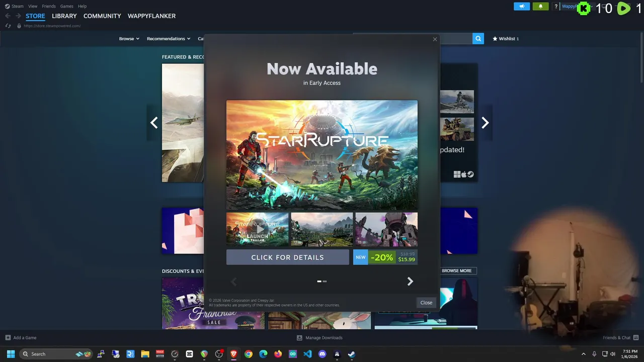Open Arduino IDE from taskbar

(x=293, y=354)
